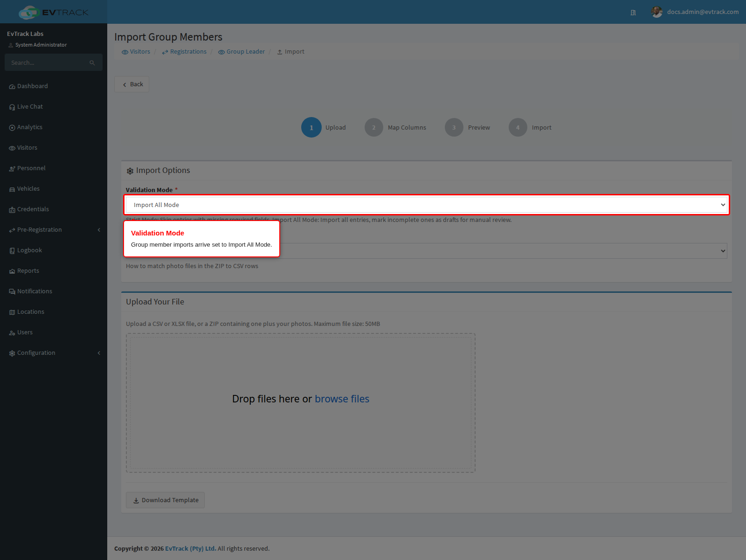Click the Users icon in sidebar
This screenshot has height=560, width=746.
point(12,333)
